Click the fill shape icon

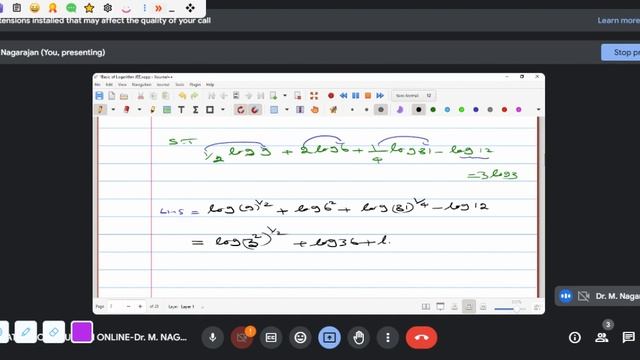tap(400, 109)
